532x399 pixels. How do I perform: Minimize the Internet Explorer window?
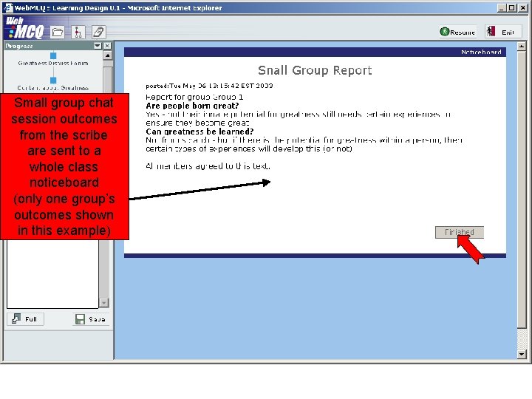(x=502, y=7)
